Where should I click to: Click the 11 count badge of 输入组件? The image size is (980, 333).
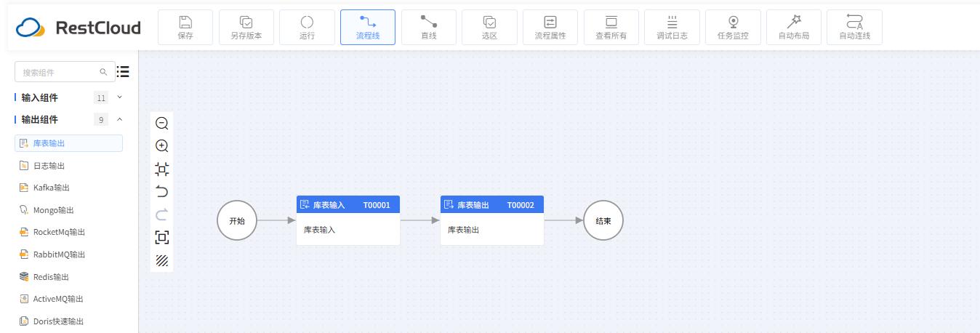click(101, 97)
